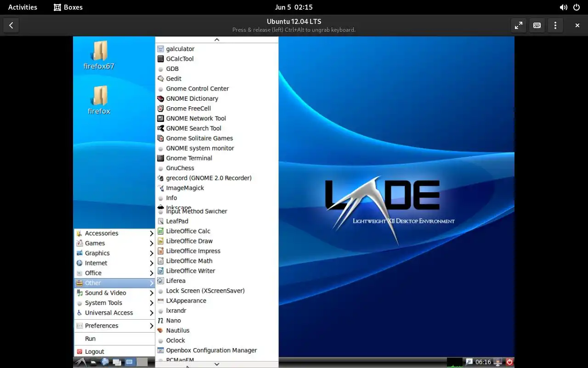The width and height of the screenshot is (588, 368).
Task: Select GNOME system monitor entry
Action: (x=217, y=148)
